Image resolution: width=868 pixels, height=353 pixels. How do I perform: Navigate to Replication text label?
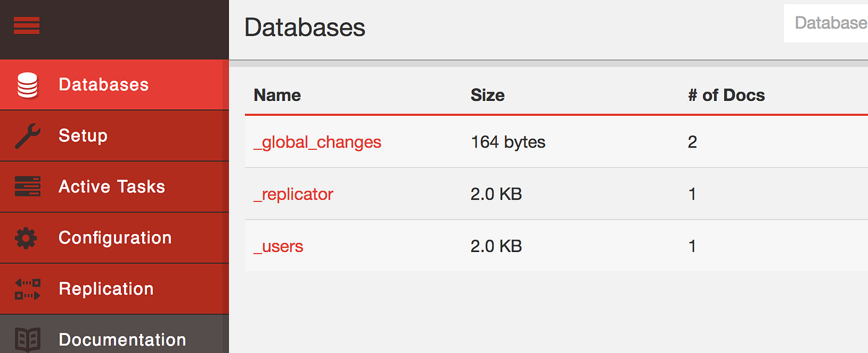pyautogui.click(x=106, y=289)
